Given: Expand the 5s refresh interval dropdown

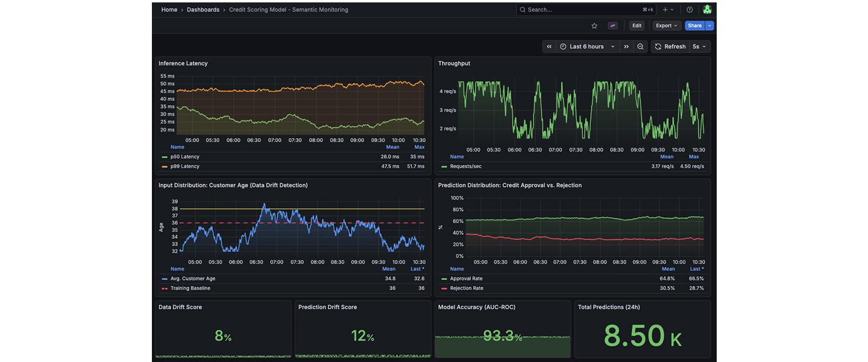Looking at the screenshot, I should (699, 46).
